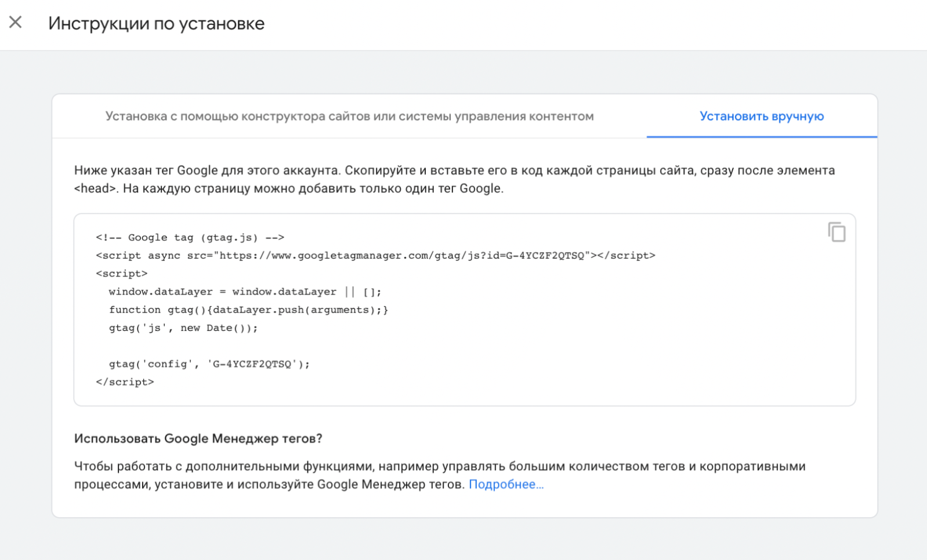Copy the Google tag code snippet
This screenshot has height=560, width=927.
(x=836, y=232)
